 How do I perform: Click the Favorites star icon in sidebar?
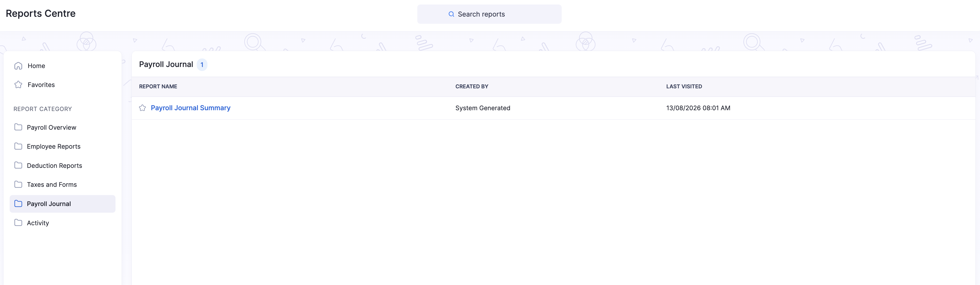coord(18,85)
